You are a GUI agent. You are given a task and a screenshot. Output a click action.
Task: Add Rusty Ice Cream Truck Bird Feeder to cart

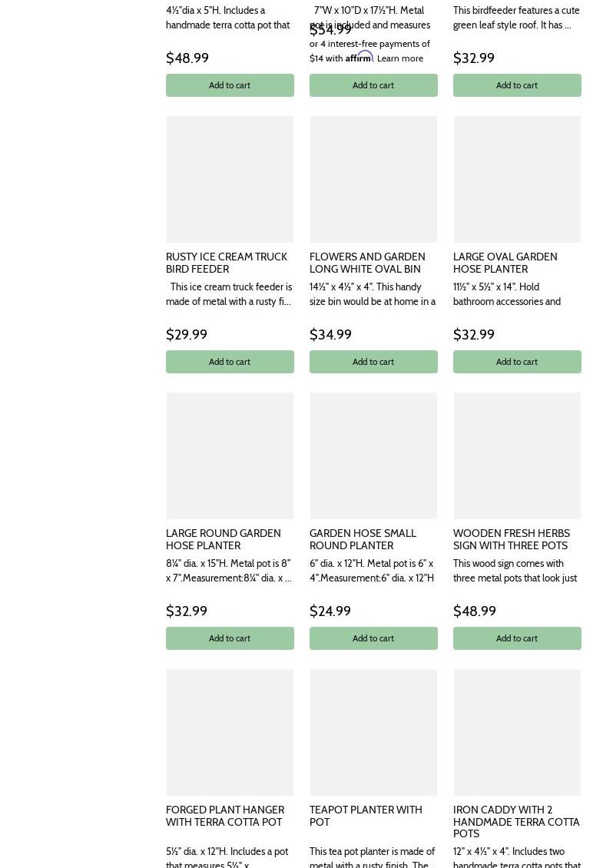pyautogui.click(x=230, y=362)
